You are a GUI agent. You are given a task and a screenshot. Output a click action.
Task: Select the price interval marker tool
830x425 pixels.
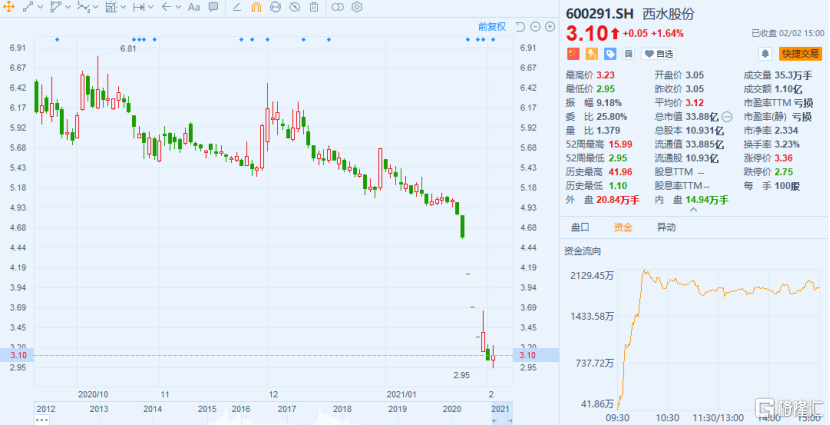[x=139, y=7]
